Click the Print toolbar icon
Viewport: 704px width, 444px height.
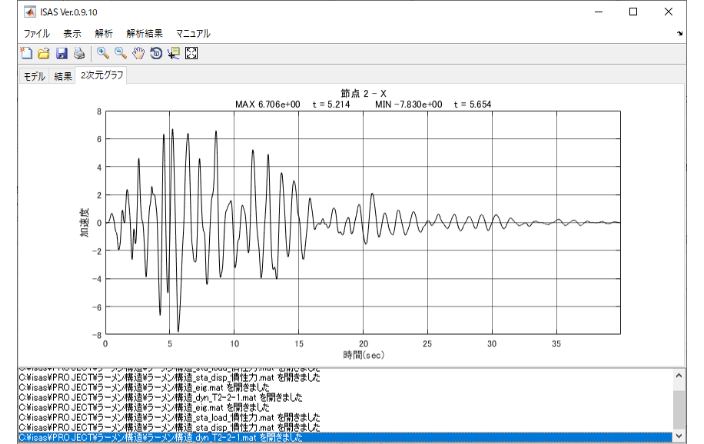[x=78, y=53]
